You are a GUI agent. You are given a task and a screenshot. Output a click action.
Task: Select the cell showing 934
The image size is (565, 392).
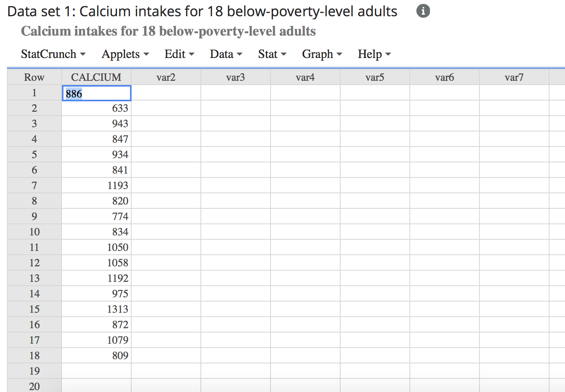click(96, 155)
